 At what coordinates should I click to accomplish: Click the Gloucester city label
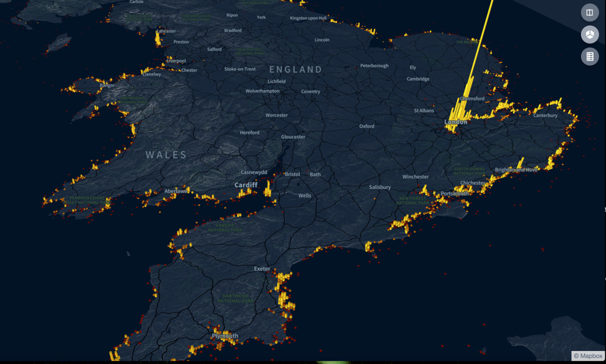pos(293,136)
